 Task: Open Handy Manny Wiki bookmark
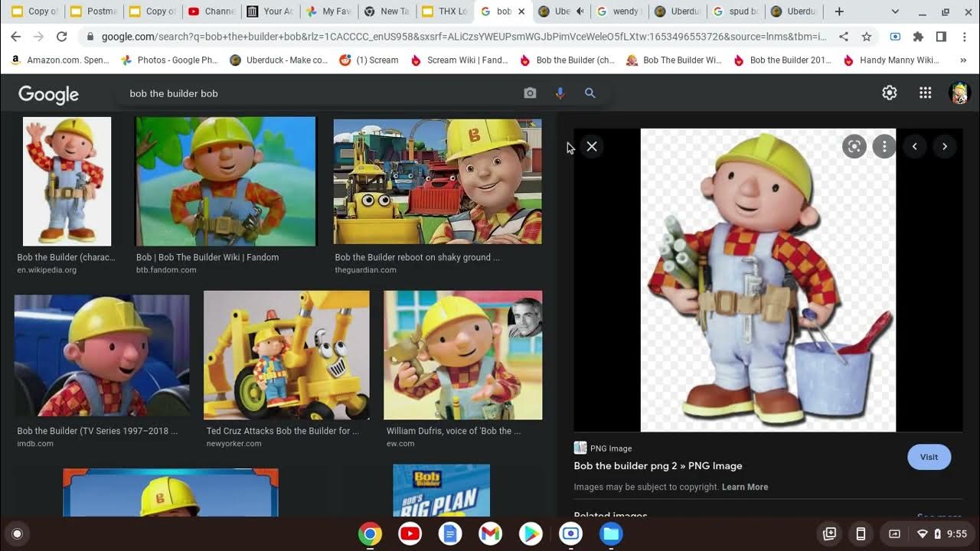point(892,60)
